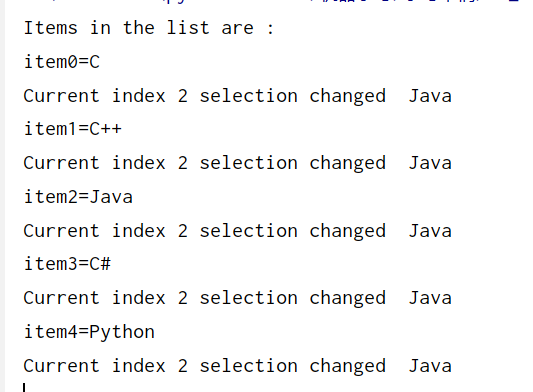Click the item4=Python output line
The width and height of the screenshot is (533, 392).
coord(89,332)
